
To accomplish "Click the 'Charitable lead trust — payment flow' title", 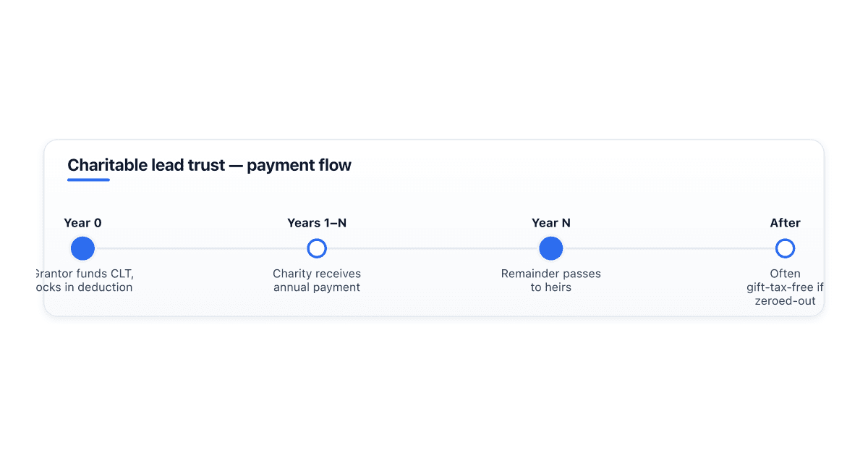I will (209, 165).
